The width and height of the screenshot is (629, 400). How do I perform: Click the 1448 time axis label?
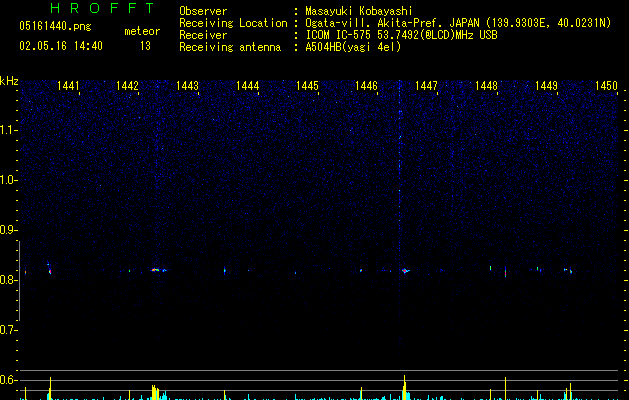tap(486, 86)
